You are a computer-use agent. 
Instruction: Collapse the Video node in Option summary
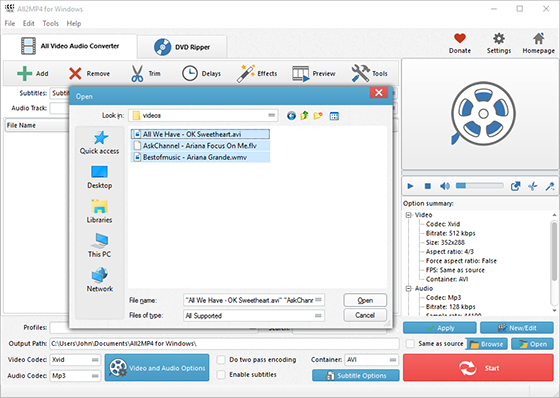[408, 215]
